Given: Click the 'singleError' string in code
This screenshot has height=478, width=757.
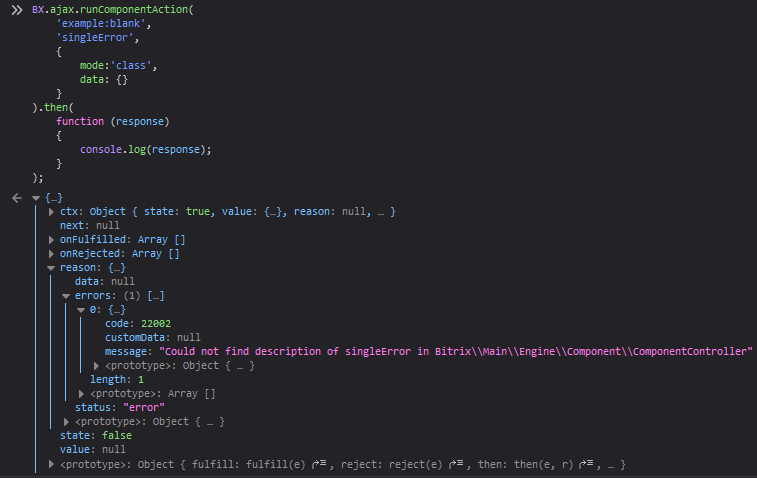Looking at the screenshot, I should click(x=95, y=38).
